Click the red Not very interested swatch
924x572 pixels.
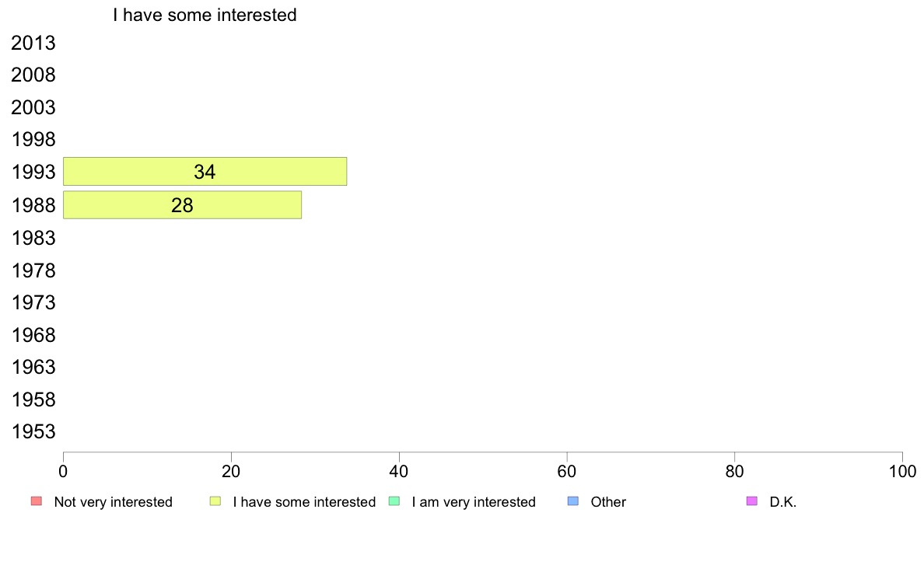pos(37,501)
